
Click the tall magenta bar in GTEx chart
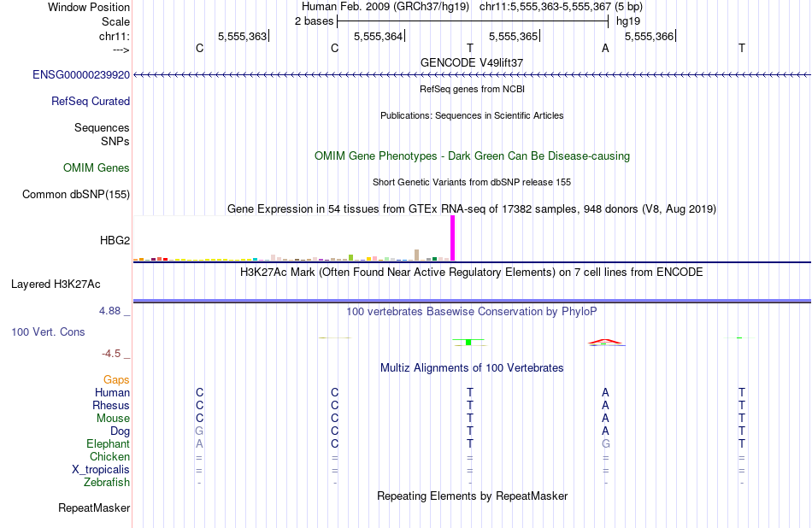coord(453,238)
